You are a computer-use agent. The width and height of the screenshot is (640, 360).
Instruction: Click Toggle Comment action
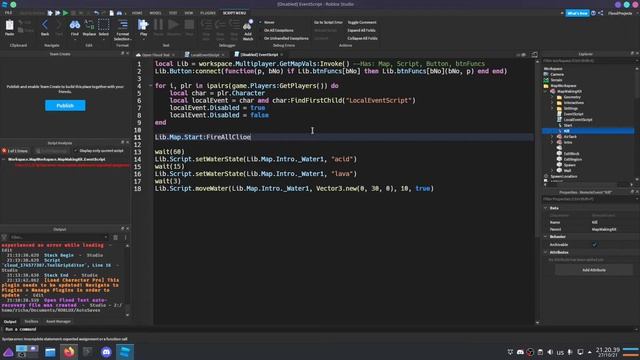pyautogui.click(x=362, y=22)
